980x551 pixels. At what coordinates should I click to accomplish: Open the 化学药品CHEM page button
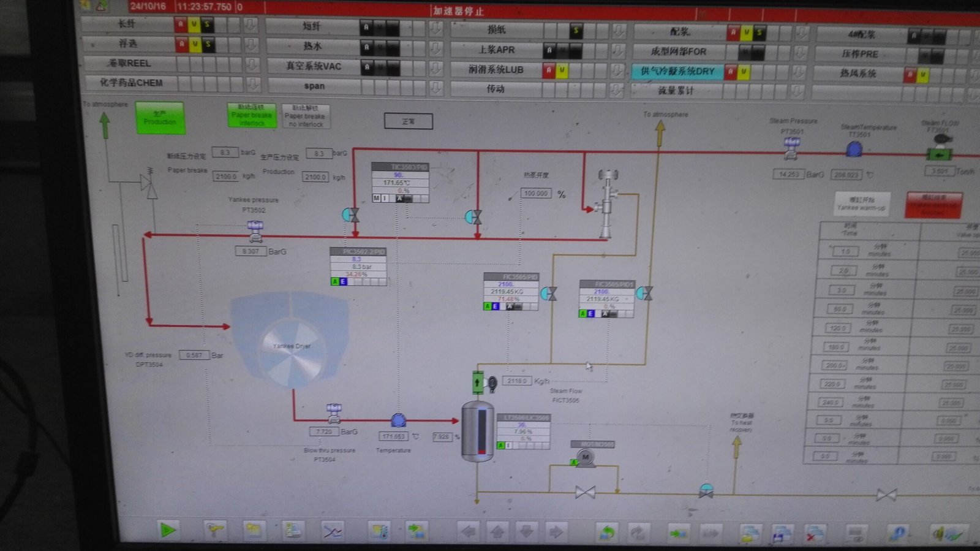coord(131,83)
